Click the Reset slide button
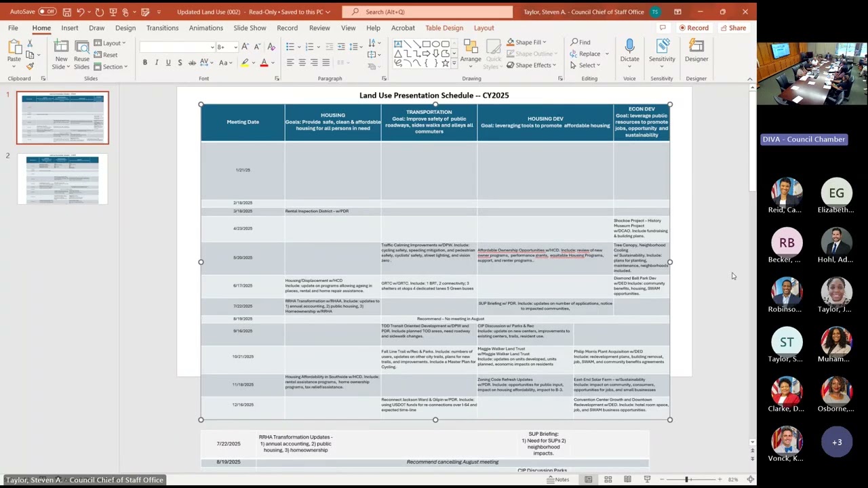The width and height of the screenshot is (868, 488). pos(106,55)
